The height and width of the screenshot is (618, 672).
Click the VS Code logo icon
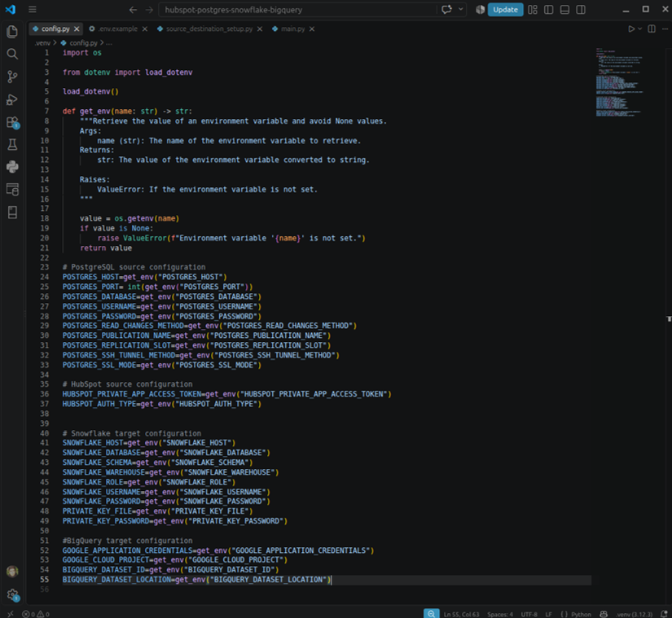(11, 9)
